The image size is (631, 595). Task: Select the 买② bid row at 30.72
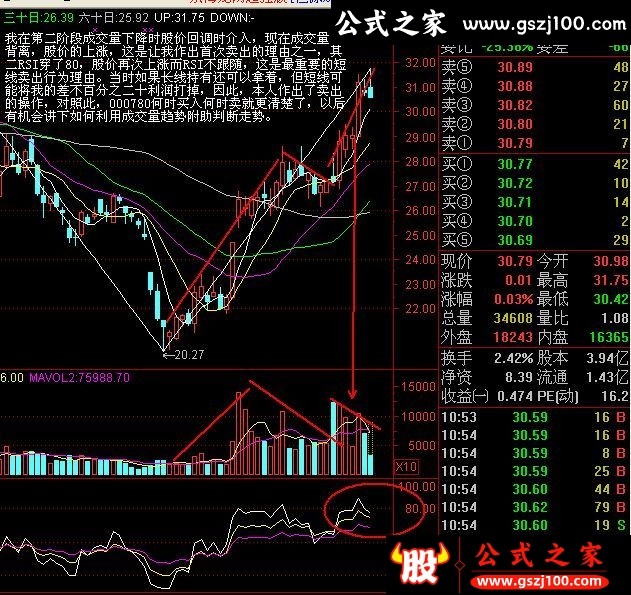(534, 183)
